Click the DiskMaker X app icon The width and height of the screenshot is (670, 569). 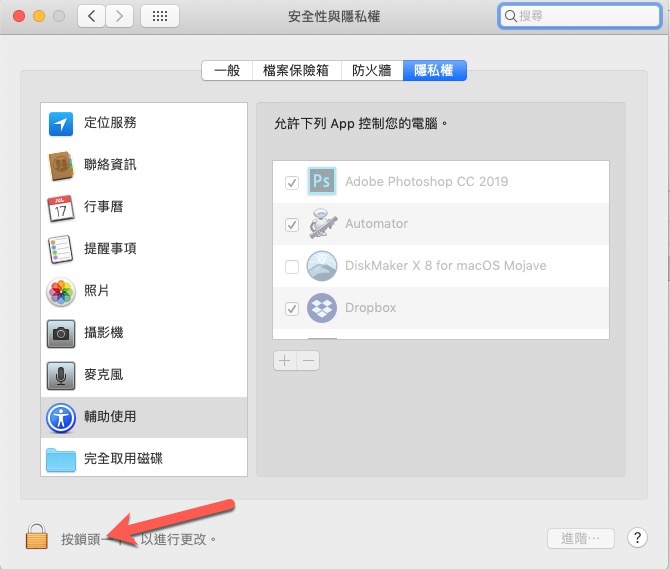(322, 265)
